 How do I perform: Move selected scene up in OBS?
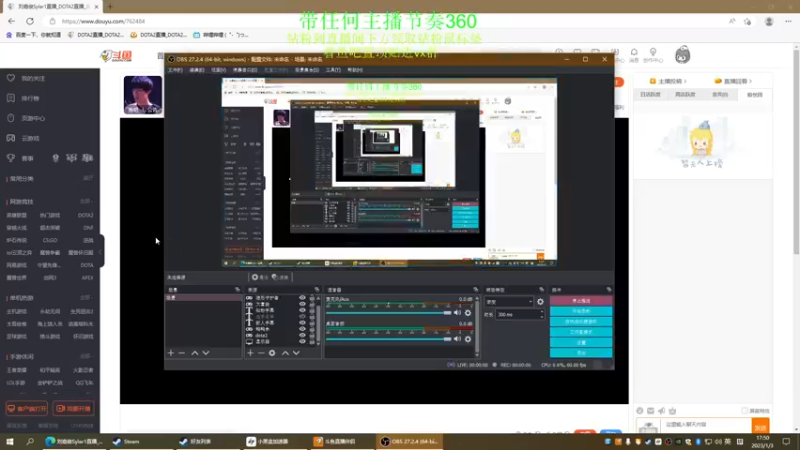(x=195, y=353)
